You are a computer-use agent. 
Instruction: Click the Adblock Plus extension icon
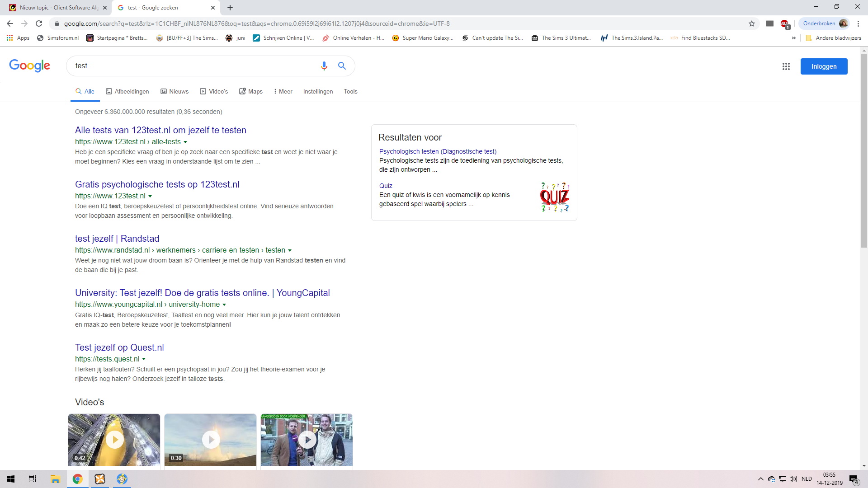click(785, 24)
